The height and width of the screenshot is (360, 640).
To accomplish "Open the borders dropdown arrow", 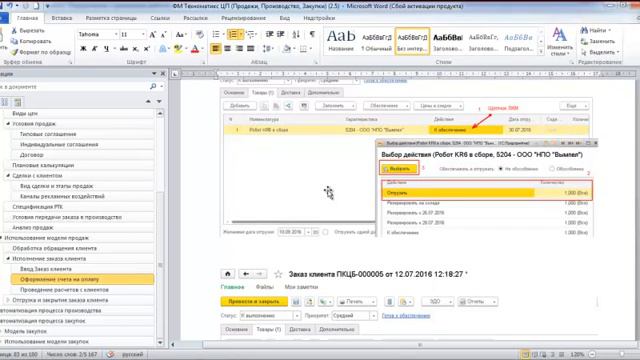I will tap(311, 49).
